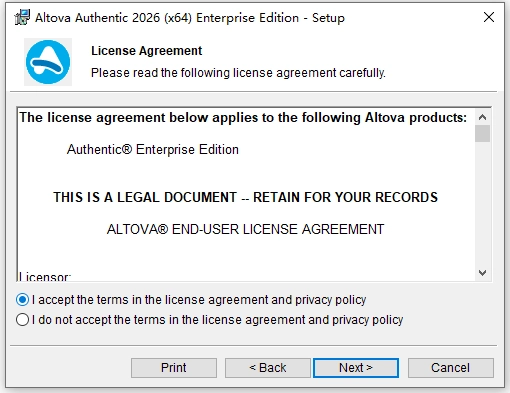Click the 'I accept the terms in the license agreement' label
The image size is (510, 393).
coord(199,300)
